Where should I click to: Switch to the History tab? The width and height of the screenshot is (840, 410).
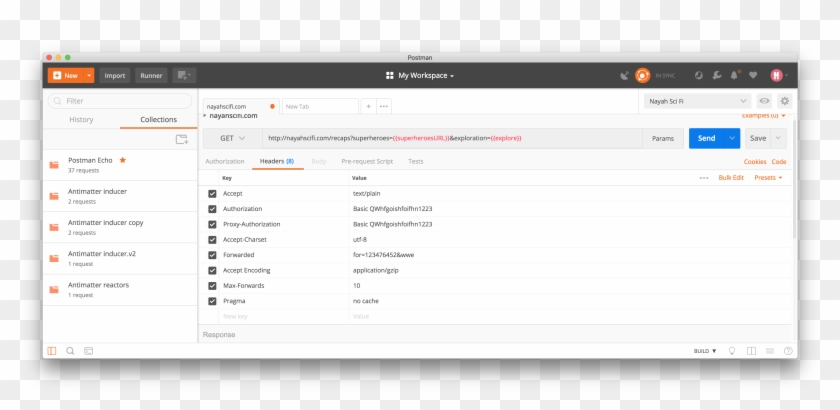81,120
